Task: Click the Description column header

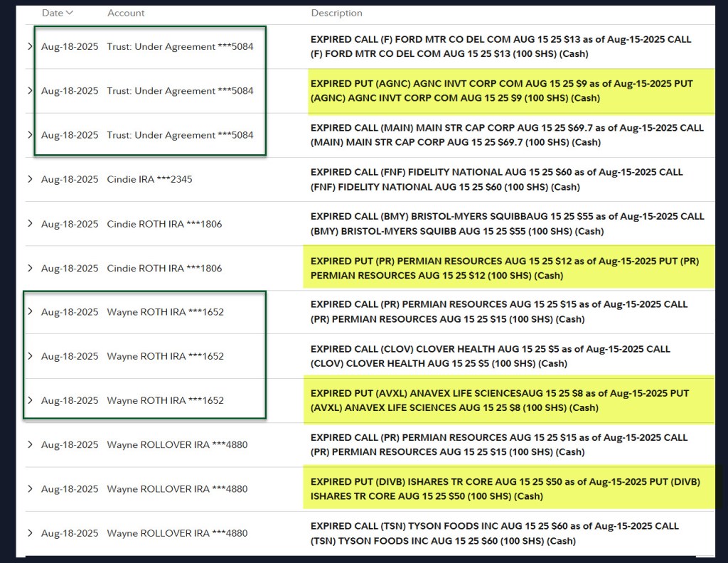Action: tap(336, 13)
